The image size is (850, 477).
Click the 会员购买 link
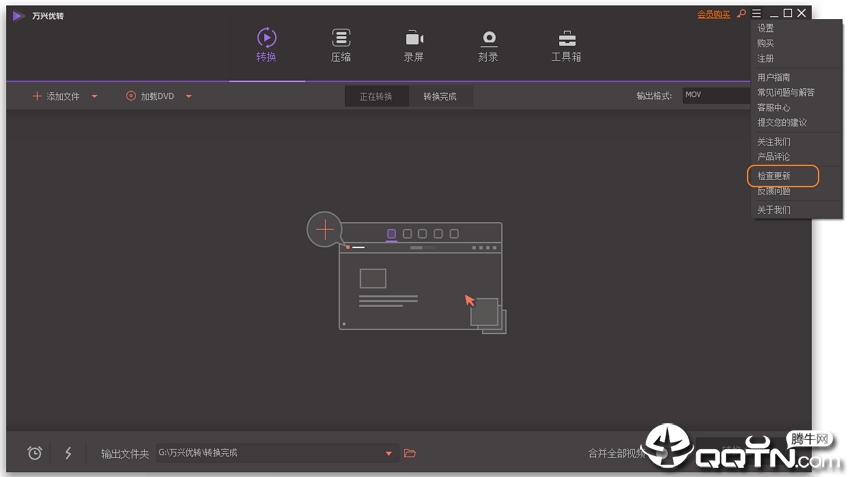coord(713,14)
